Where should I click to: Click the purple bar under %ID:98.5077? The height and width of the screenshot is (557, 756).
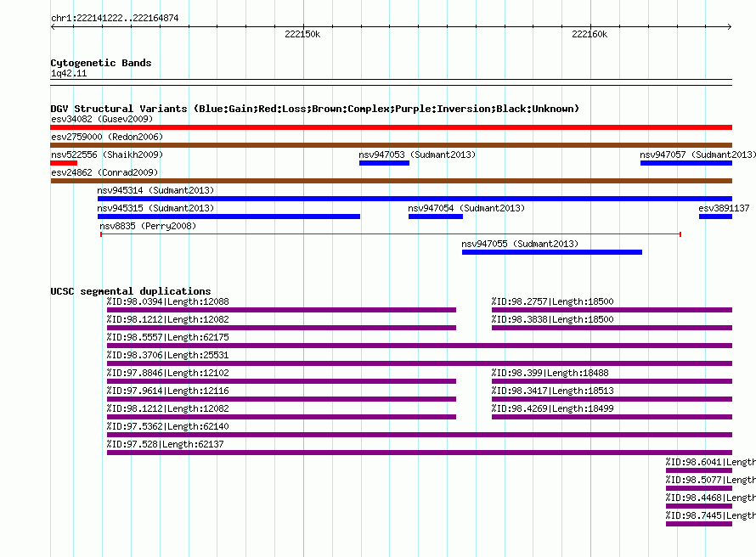699,488
